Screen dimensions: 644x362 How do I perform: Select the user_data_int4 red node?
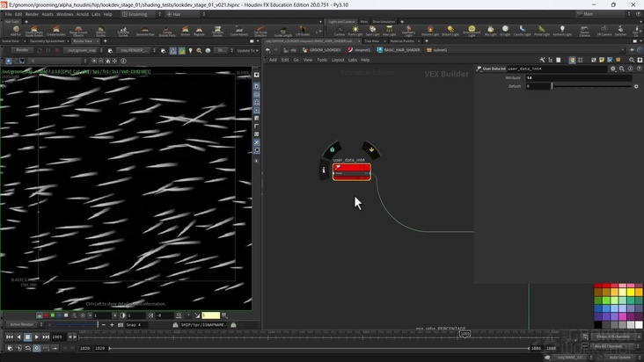click(352, 172)
